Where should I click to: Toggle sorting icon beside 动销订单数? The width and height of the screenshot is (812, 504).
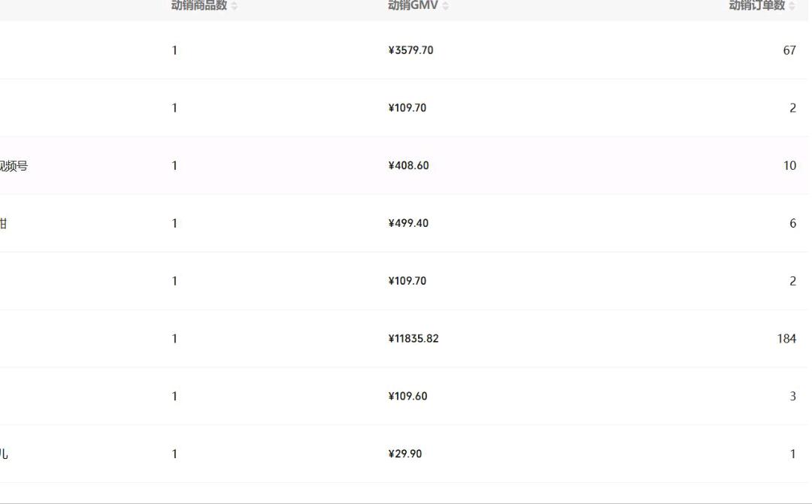coord(792,6)
